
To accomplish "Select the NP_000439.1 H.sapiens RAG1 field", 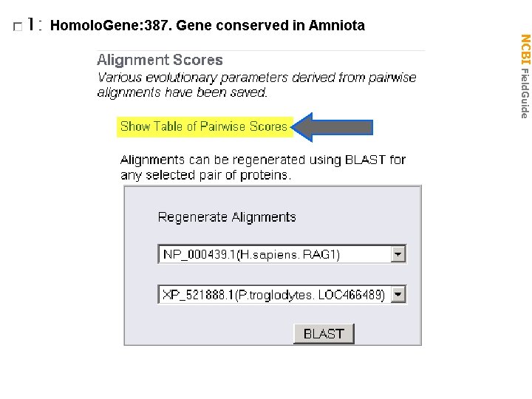I will tap(274, 254).
